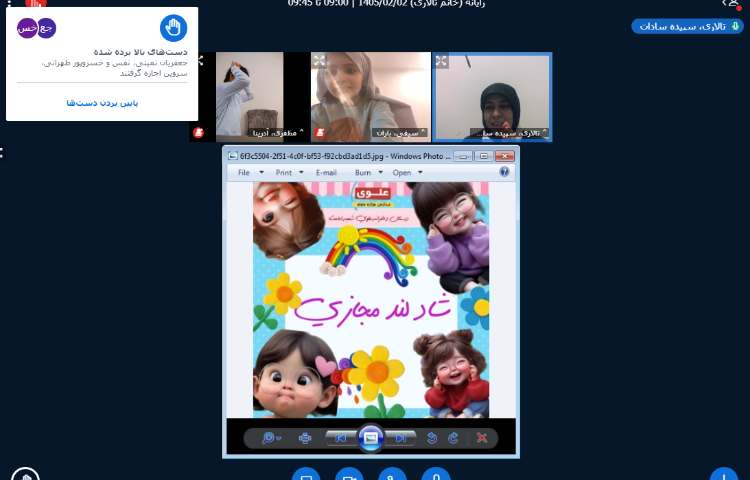Click the "پایین بردن دست‌ها" lower hands link

click(x=102, y=103)
